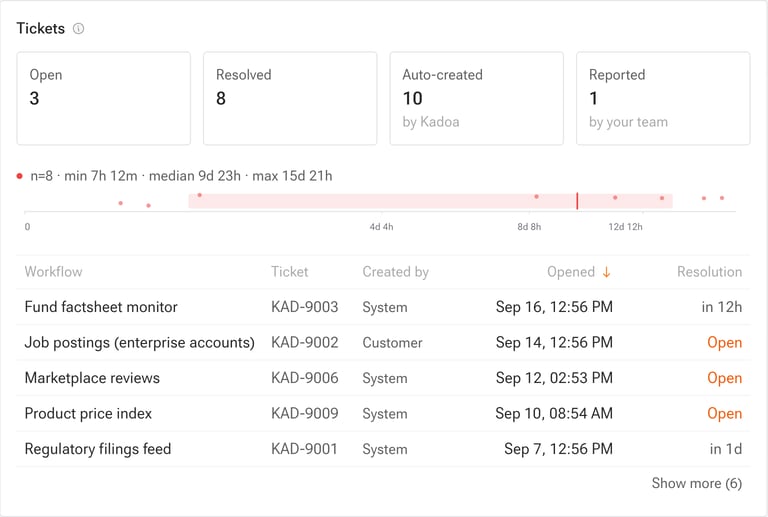
Task: Click the Sep 16, 12:56 PM opened date
Action: (554, 307)
